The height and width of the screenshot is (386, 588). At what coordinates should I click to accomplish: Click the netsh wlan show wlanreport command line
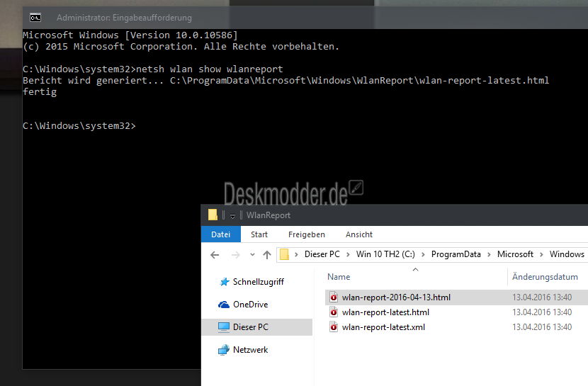pyautogui.click(x=152, y=69)
